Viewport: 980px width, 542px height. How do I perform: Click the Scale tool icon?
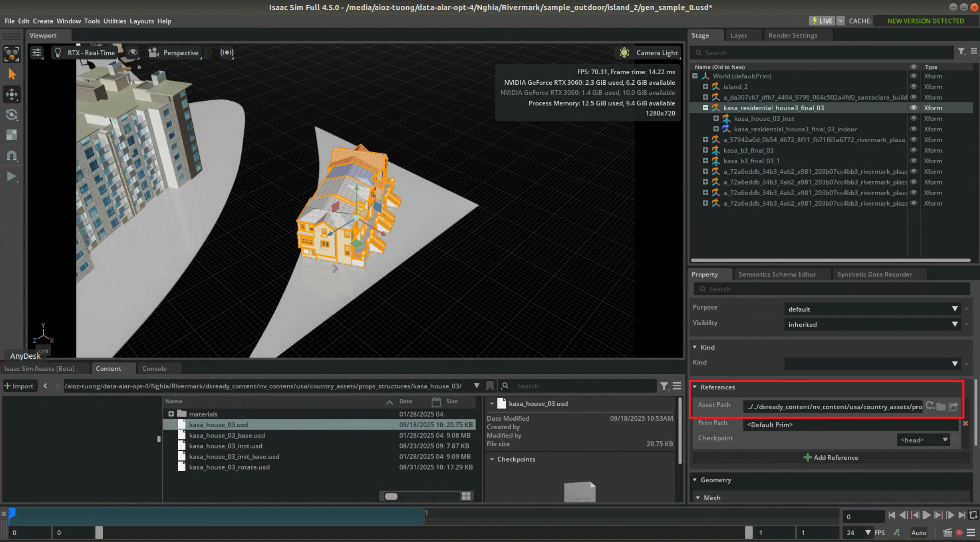[x=11, y=135]
